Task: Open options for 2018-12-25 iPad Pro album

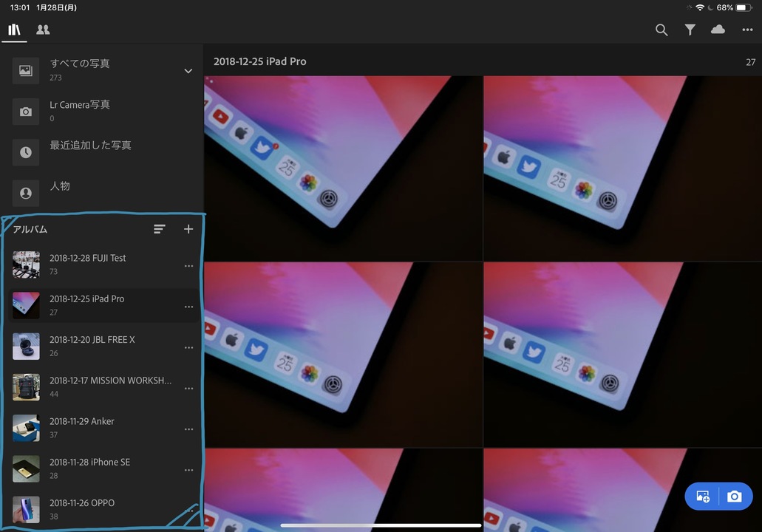Action: point(188,307)
